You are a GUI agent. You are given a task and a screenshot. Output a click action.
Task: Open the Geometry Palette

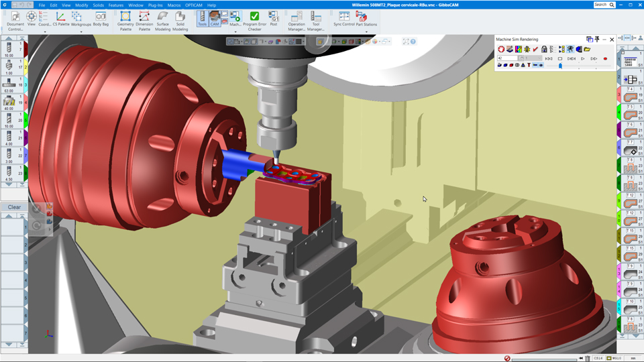point(125,20)
